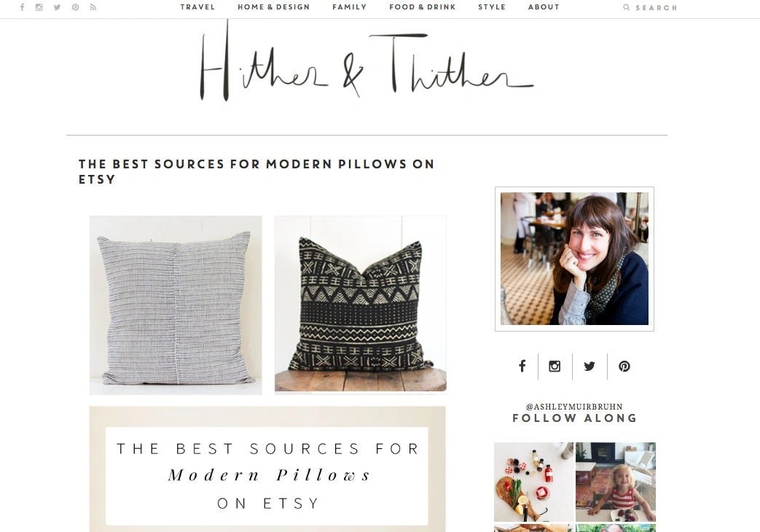Viewport: 760px width, 532px height.
Task: Click the sidebar Twitter icon
Action: [x=589, y=366]
